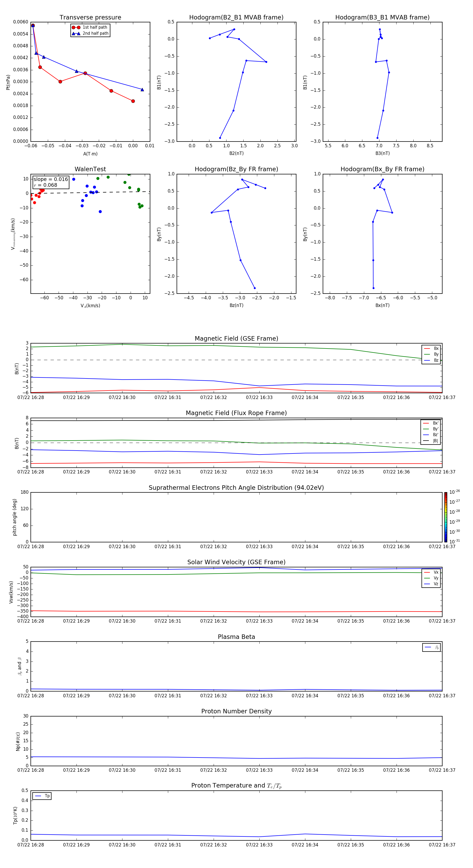Click the black line sample beside "|B|"
Screen dimensions: 473x868
click(426, 441)
